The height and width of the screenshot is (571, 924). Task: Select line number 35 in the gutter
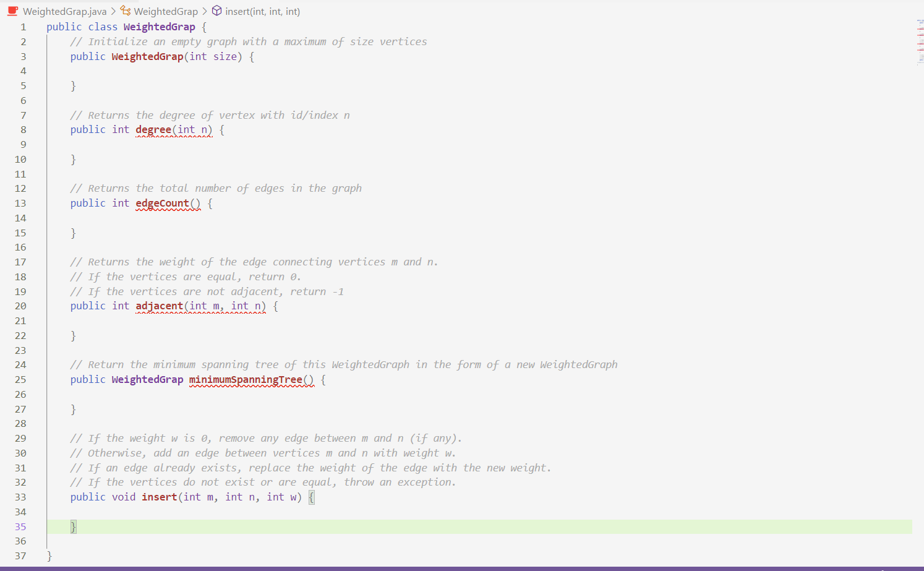[20, 526]
